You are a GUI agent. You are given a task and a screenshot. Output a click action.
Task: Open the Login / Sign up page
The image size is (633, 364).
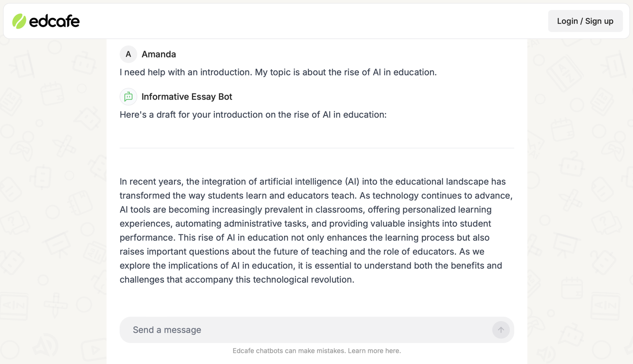585,21
